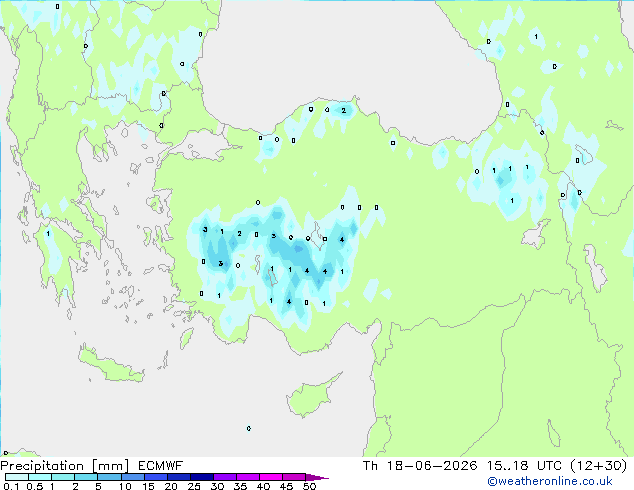Click the 40–45 mm bright magenta swatch

point(271,477)
